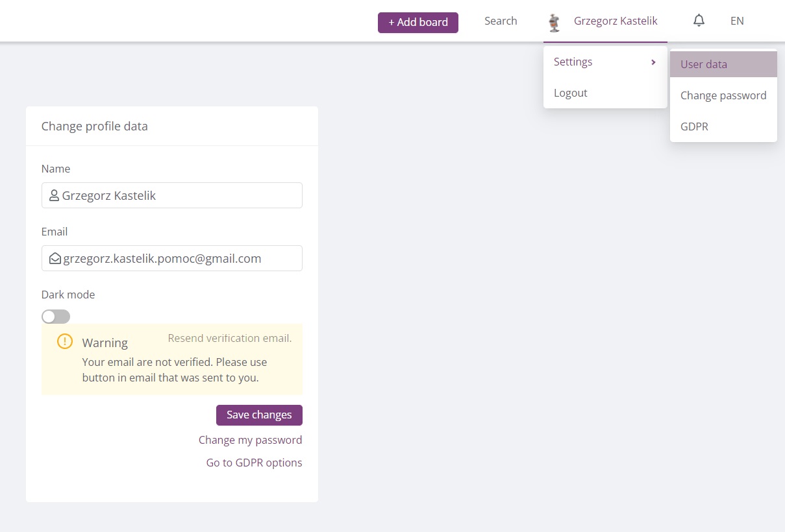Select User data from submenu

pos(704,64)
